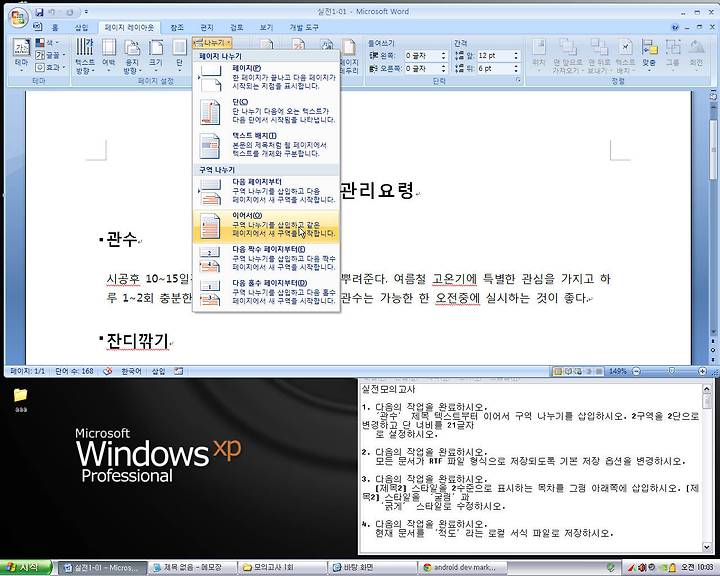Open the 회전 rotate menu

pyautogui.click(x=697, y=55)
